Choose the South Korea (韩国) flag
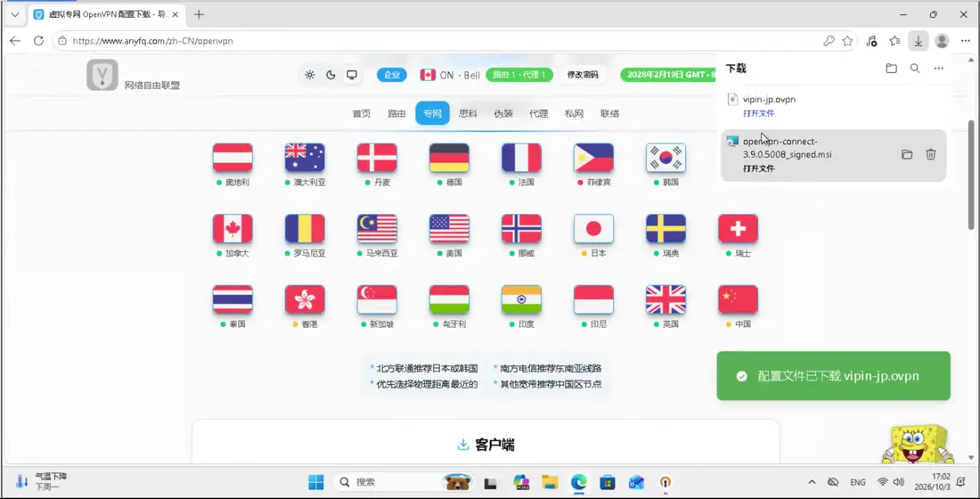Viewport: 980px width, 499px height. click(x=666, y=158)
